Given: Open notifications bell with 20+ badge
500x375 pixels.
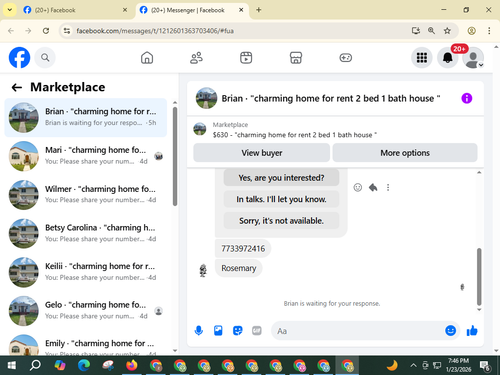Looking at the screenshot, I should click(448, 58).
